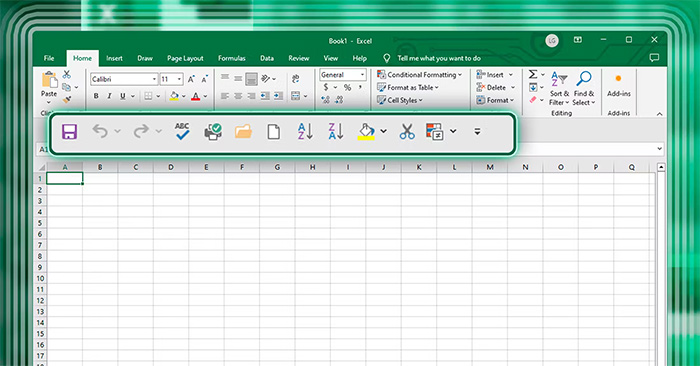Click the Print Preview and Print icon
Screen dimensions: 700x366
coord(213,132)
